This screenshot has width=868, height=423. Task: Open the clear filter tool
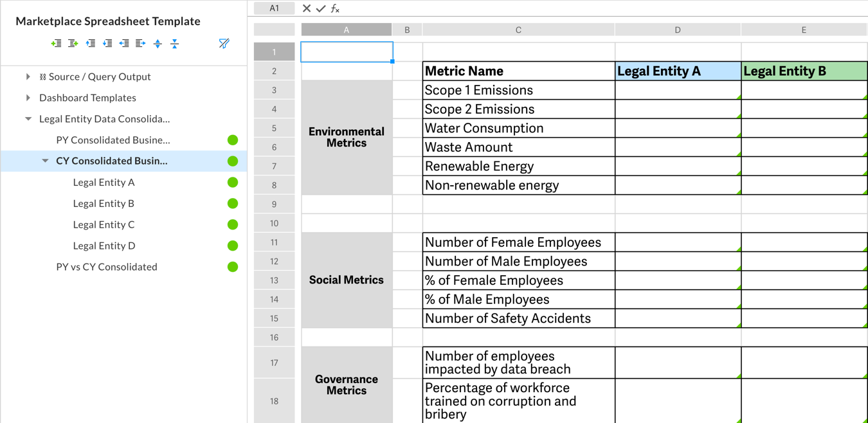coord(224,43)
